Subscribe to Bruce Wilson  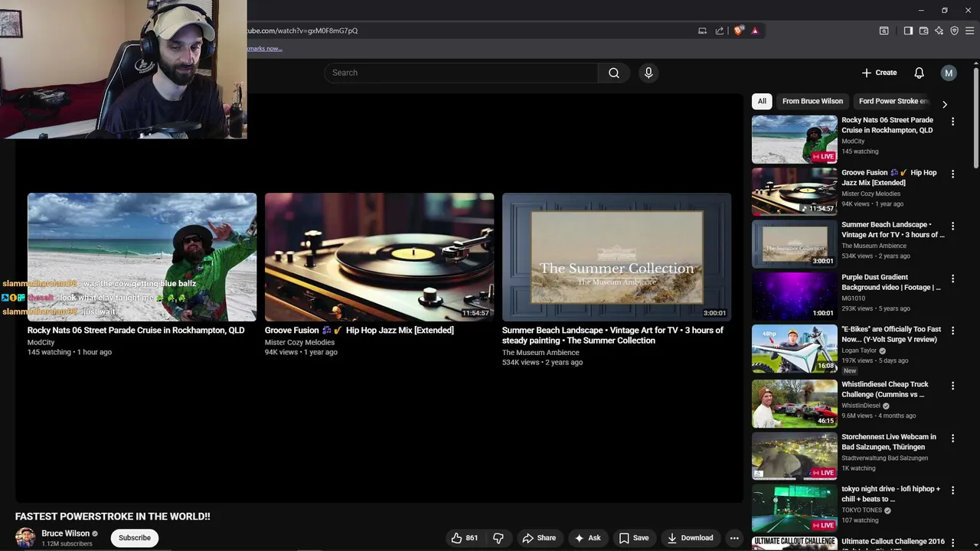pos(135,538)
